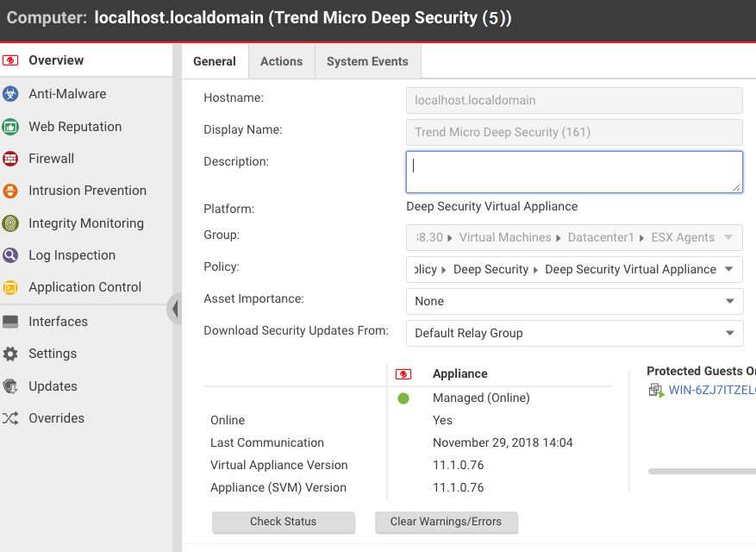Switch to the Actions tab
Viewport: 756px width, 552px height.
tap(281, 61)
